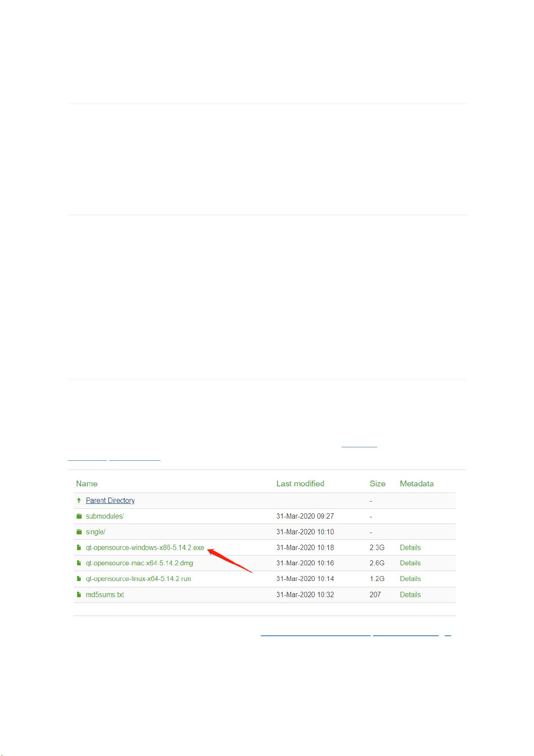Screen dimensions: 534x756
Task: Click the file icon for the mac-x64 dmg
Action: (x=79, y=563)
